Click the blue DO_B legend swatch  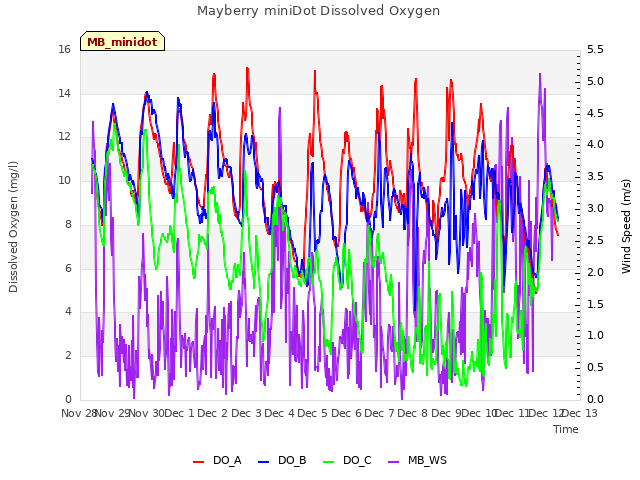(x=264, y=462)
